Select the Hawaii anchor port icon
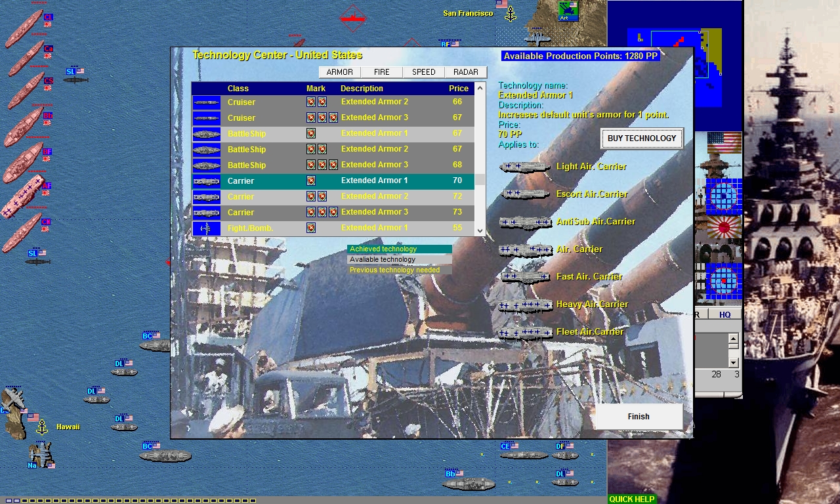The width and height of the screenshot is (840, 504). [x=41, y=427]
